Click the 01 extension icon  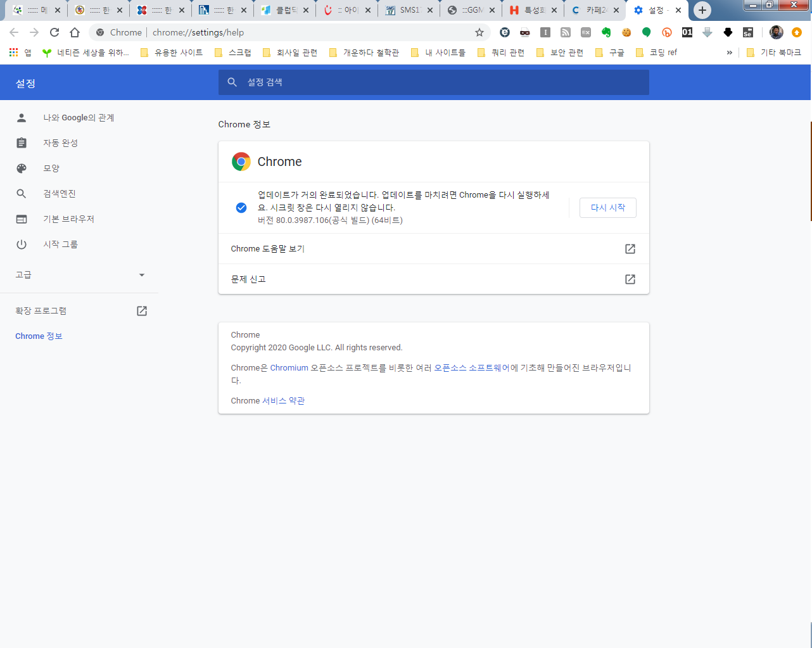pos(687,32)
